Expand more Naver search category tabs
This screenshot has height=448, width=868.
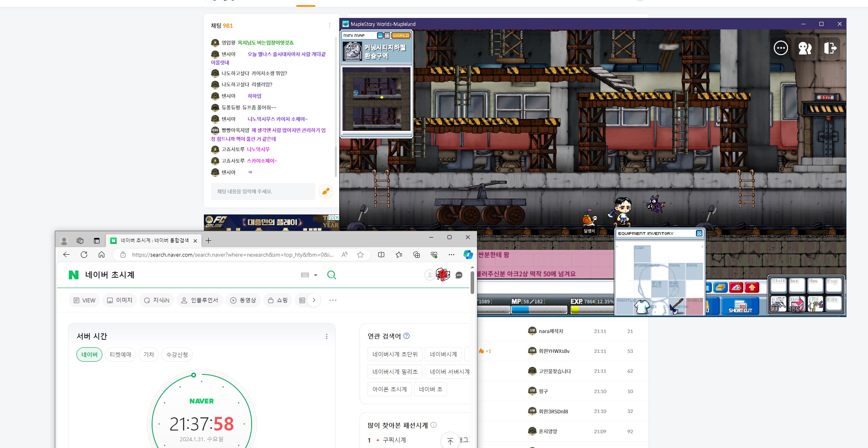[x=314, y=300]
